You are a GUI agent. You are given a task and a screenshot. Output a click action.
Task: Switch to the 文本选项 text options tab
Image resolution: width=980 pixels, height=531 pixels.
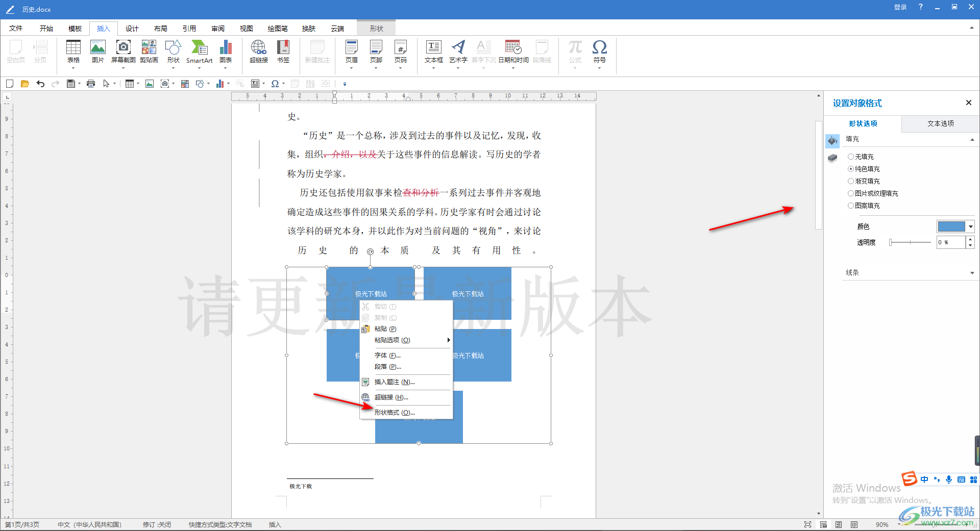pyautogui.click(x=941, y=123)
